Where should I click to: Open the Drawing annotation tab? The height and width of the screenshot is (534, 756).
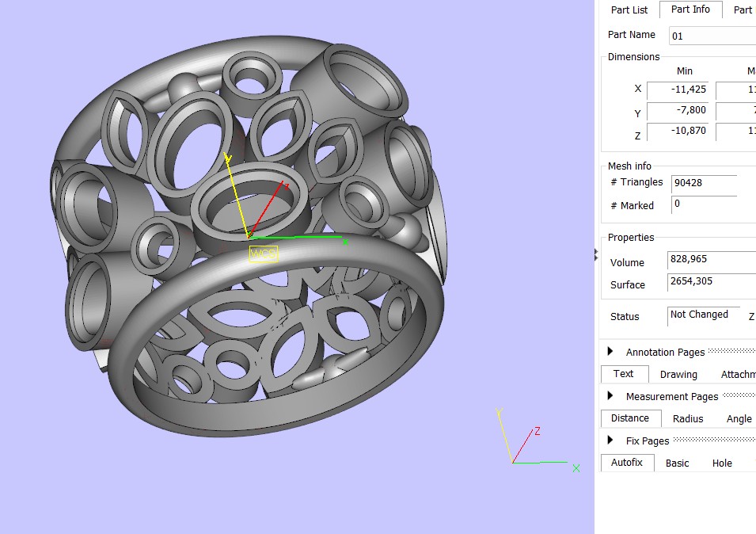678,374
